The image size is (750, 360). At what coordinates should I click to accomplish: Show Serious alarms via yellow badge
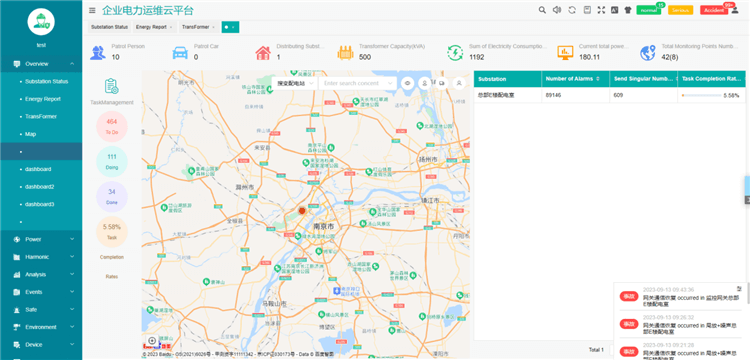pyautogui.click(x=680, y=10)
